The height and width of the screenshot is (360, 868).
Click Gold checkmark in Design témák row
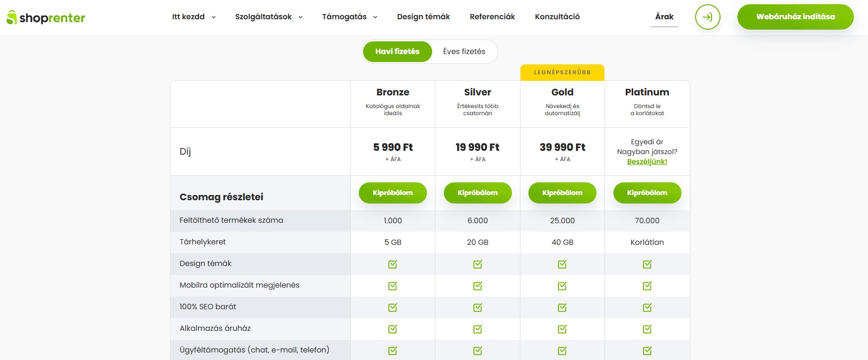(562, 264)
